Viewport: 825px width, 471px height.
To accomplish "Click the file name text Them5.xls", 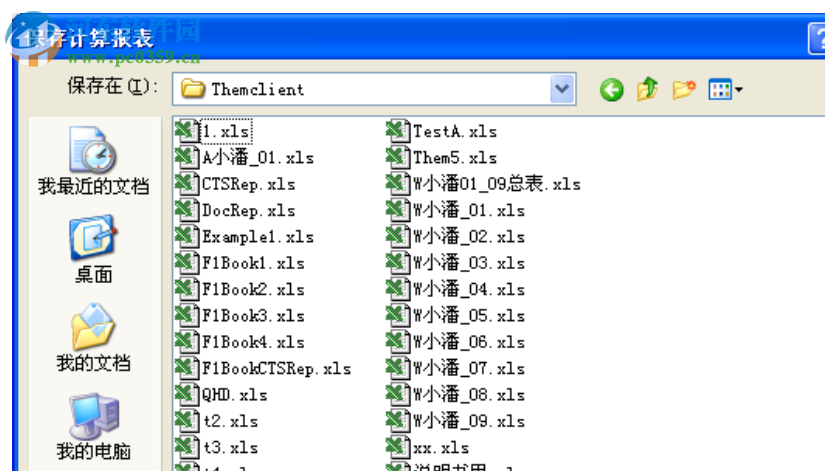I will pos(455,158).
